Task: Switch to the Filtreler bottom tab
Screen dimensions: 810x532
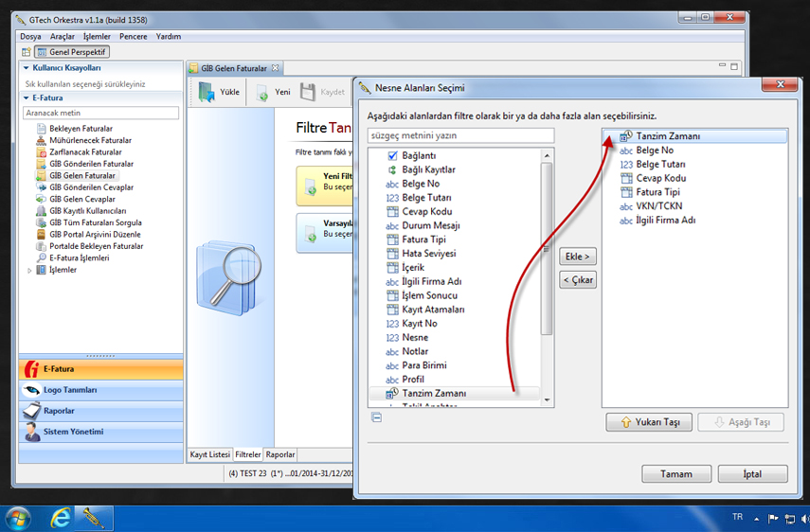Action: [248, 454]
